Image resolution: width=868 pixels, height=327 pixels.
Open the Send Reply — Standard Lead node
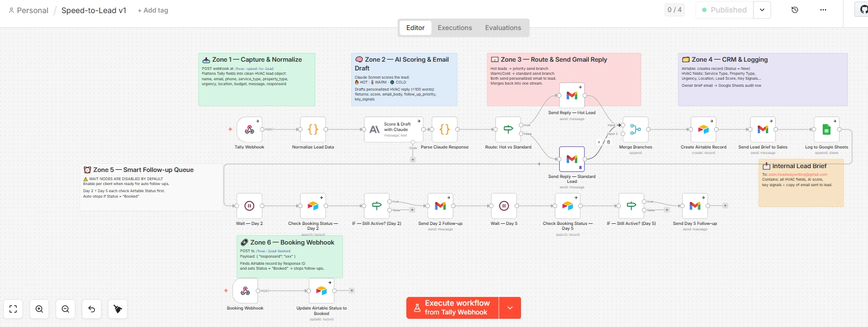572,159
